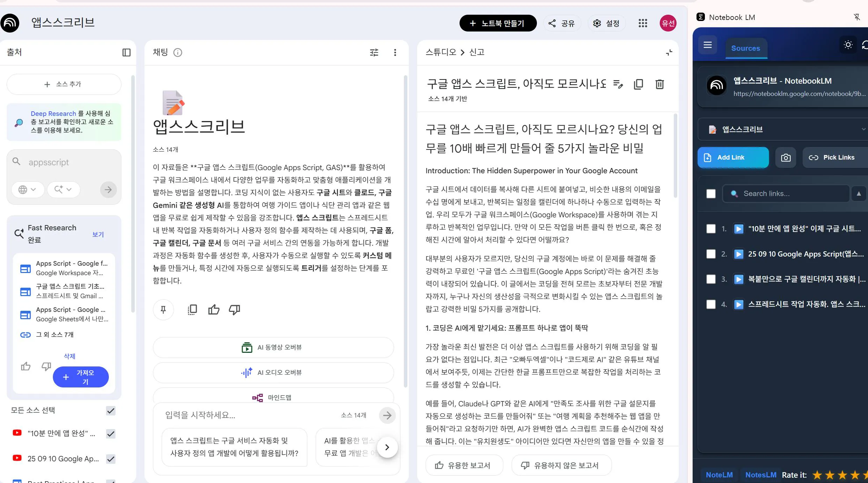Expand the 그 외 소스 7개 list
This screenshot has height=483, width=868.
54,335
